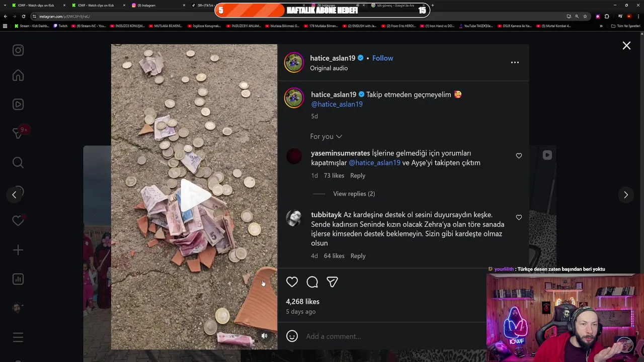Follow hatice_aslan19
Viewport: 644px width, 362px height.
click(382, 58)
